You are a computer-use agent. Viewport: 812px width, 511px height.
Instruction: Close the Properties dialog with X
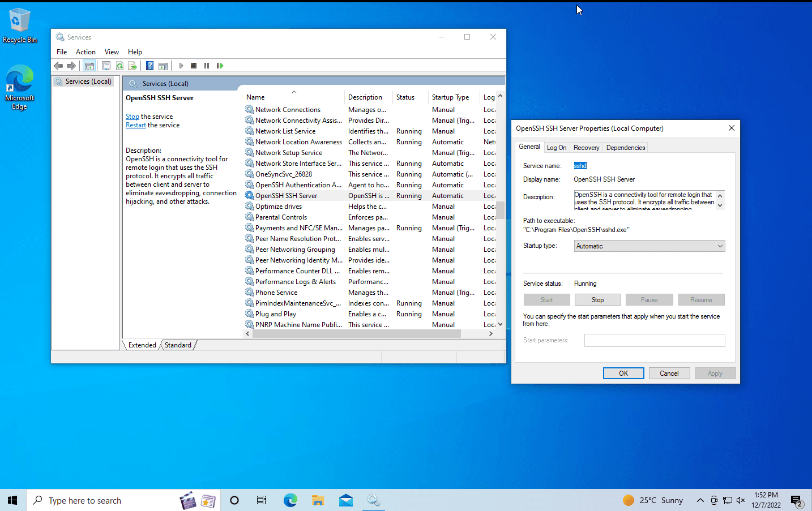(731, 128)
